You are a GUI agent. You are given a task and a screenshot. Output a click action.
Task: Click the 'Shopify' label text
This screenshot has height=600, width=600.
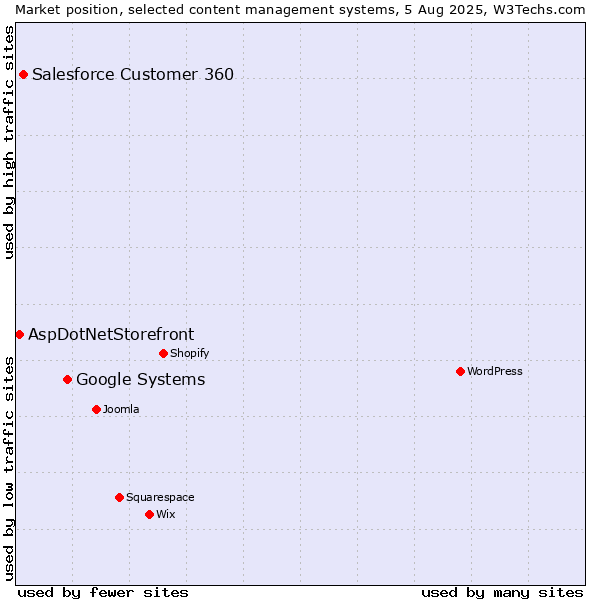(189, 353)
